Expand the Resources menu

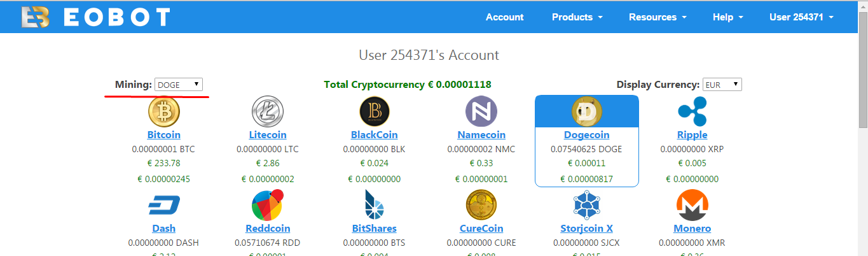tap(658, 17)
